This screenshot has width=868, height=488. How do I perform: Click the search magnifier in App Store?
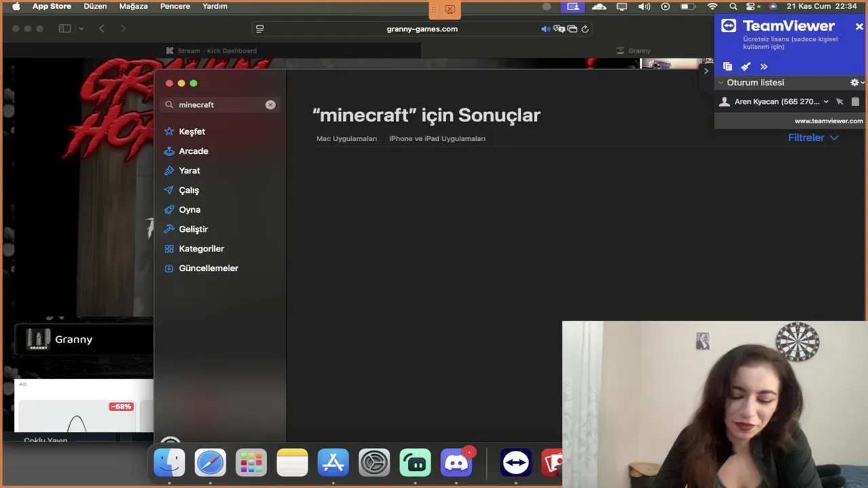[x=169, y=104]
